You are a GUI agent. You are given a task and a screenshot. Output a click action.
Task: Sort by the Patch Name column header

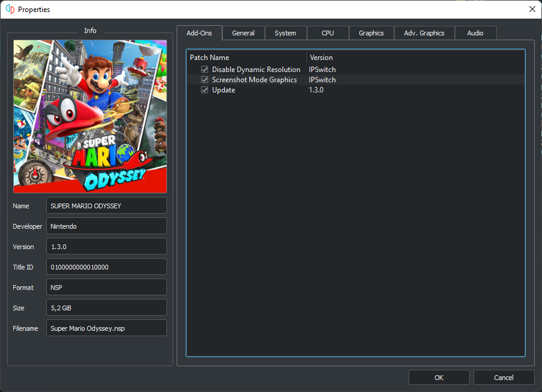(246, 58)
